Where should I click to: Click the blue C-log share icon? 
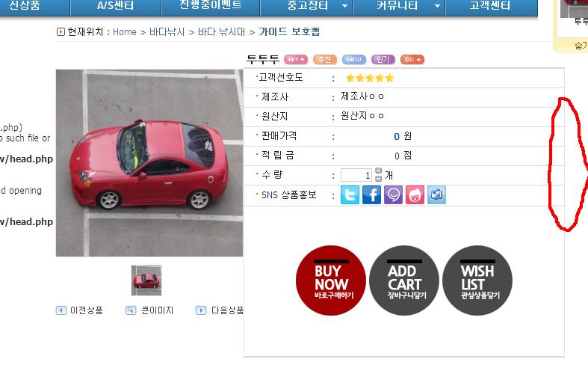[x=436, y=195]
